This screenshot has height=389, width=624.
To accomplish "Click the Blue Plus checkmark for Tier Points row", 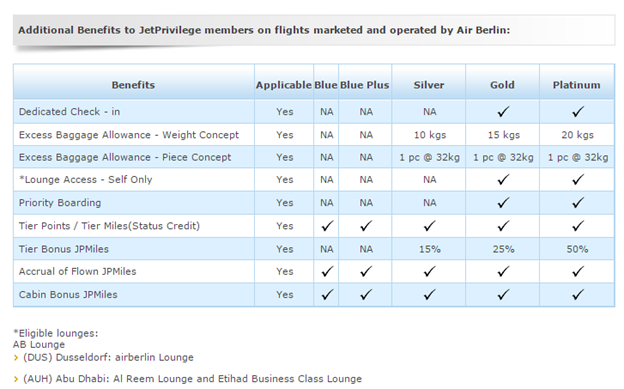I will point(366,226).
